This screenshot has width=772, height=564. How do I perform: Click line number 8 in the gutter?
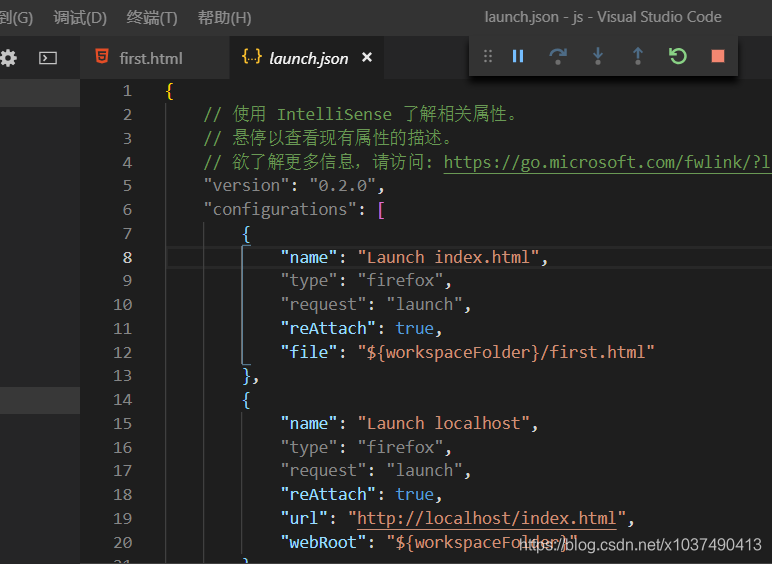pos(127,257)
